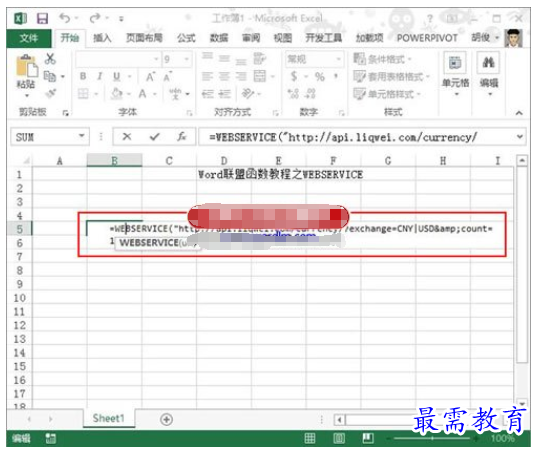Confirm formula entry with checkmark

coord(155,136)
